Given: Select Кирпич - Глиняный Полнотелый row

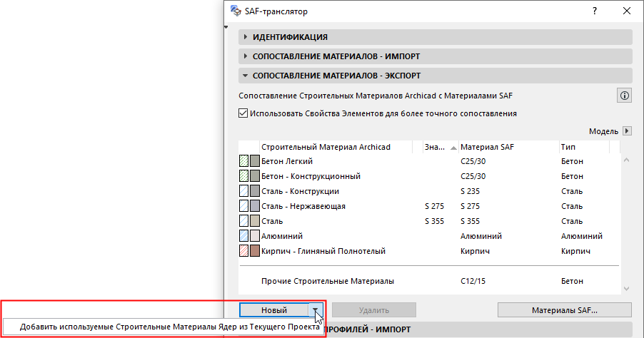Looking at the screenshot, I should tap(429, 251).
